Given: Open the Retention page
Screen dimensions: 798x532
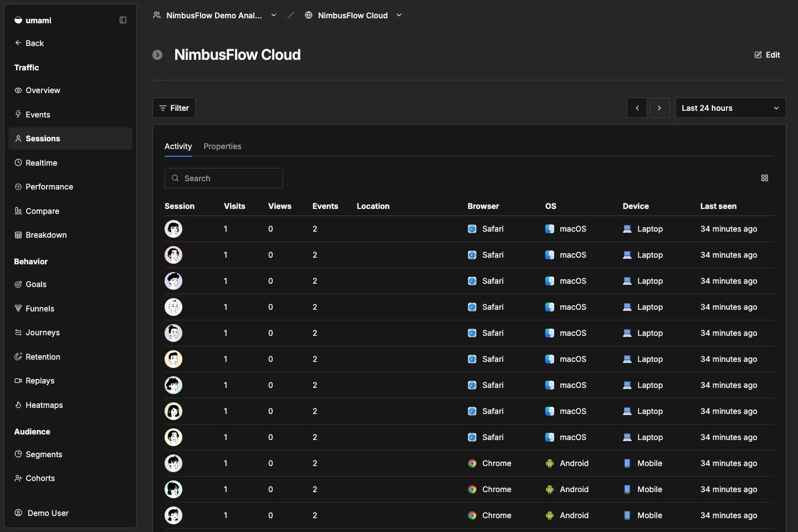Looking at the screenshot, I should (x=70, y=357).
